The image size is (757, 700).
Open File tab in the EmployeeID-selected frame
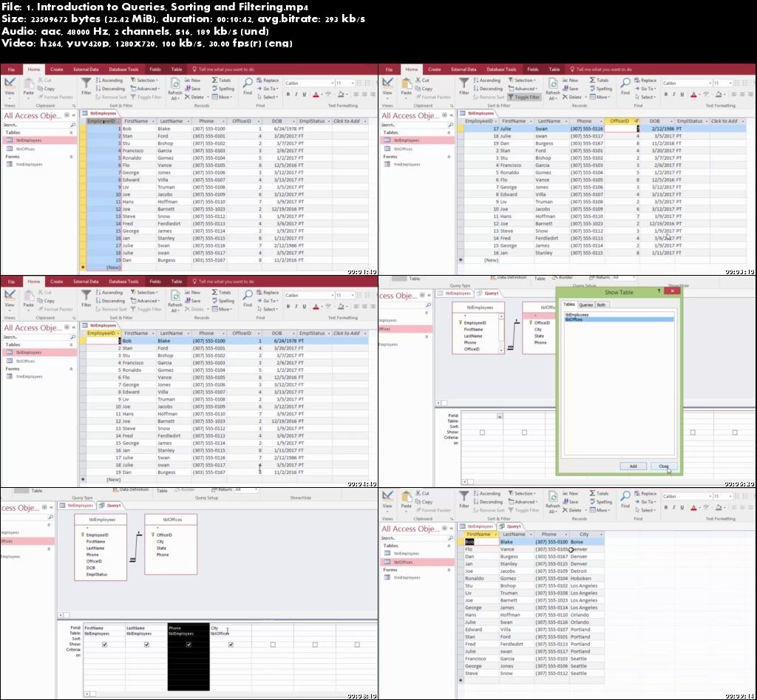pos(11,69)
